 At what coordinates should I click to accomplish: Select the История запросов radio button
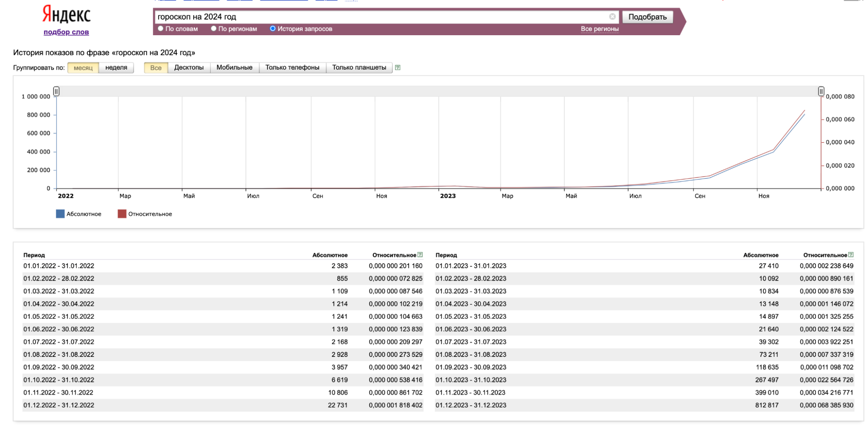click(273, 29)
